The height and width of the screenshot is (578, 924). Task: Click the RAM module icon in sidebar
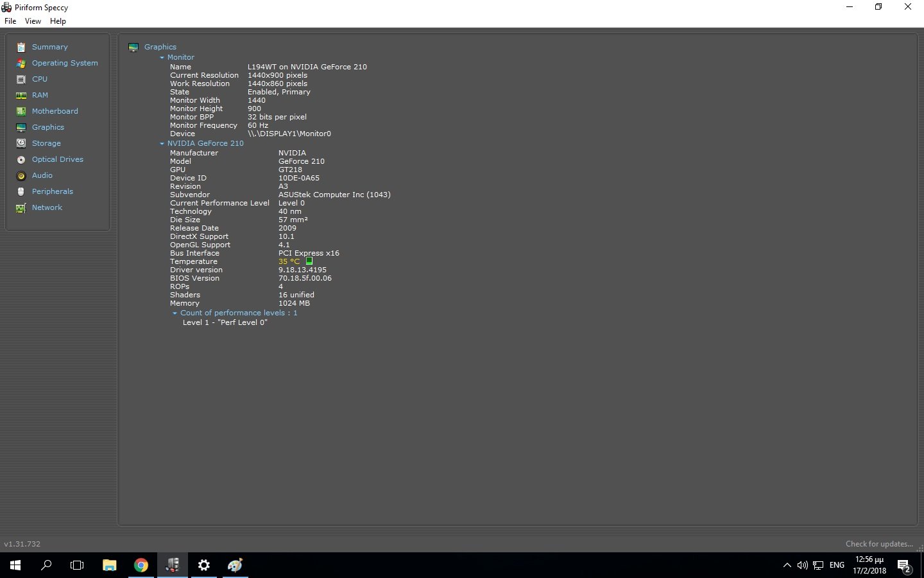pos(21,95)
